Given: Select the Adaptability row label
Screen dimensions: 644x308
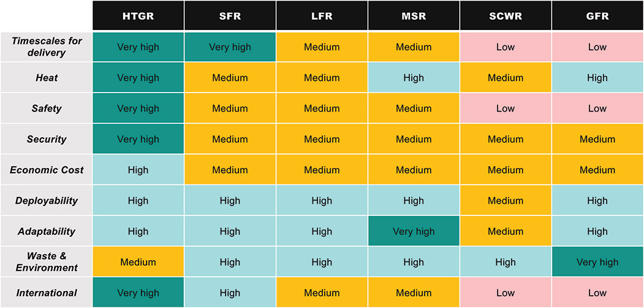Looking at the screenshot, I should (x=47, y=231).
